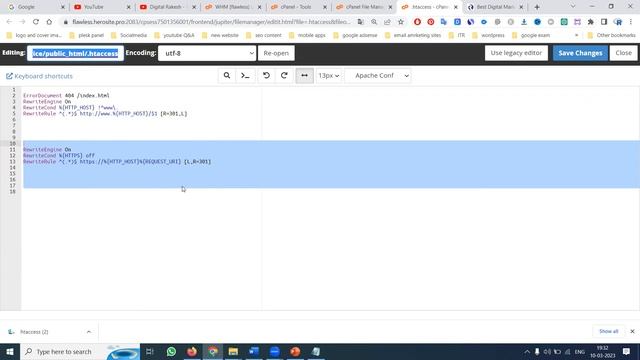Image resolution: width=640 pixels, height=360 pixels.
Task: Open the extensions puzzle icon
Action: pyautogui.click(x=591, y=22)
